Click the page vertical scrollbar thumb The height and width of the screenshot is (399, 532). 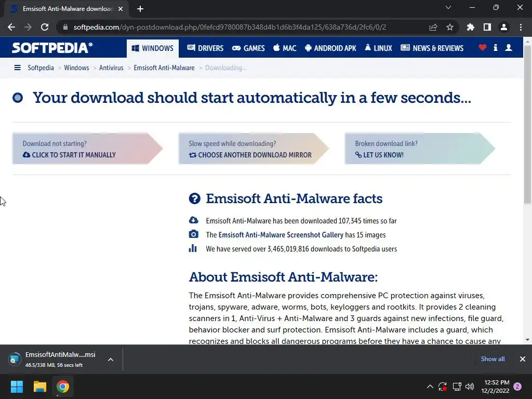coord(527,124)
